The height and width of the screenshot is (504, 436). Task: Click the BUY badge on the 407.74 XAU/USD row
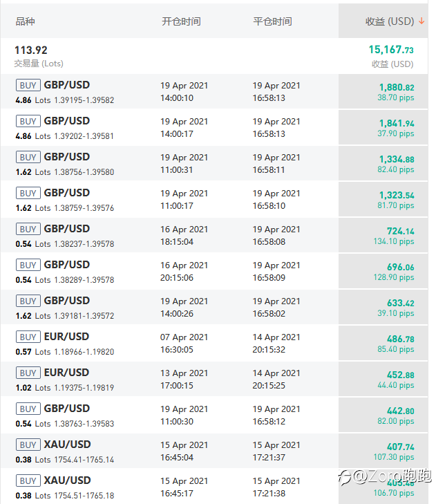point(28,445)
